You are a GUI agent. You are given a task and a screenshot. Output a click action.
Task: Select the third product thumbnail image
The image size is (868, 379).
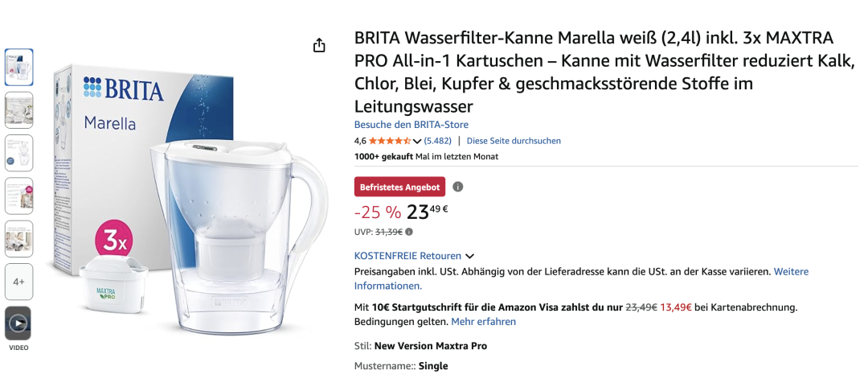coord(18,153)
